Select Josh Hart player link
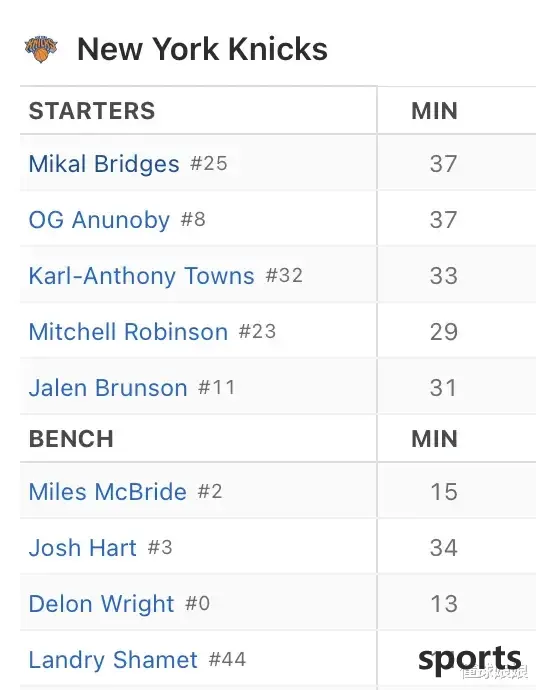536x690 pixels. (83, 548)
